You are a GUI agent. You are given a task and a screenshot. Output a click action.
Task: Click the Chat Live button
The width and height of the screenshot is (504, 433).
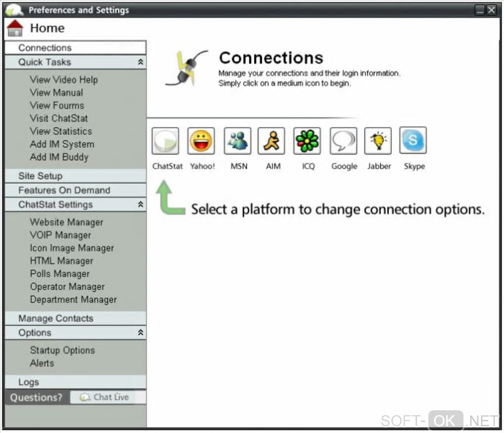[x=108, y=397]
